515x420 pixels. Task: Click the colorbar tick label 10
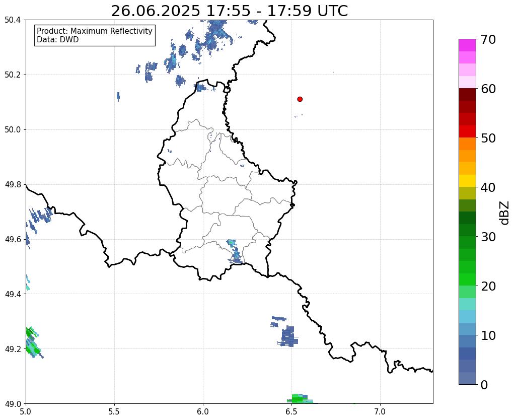(488, 335)
